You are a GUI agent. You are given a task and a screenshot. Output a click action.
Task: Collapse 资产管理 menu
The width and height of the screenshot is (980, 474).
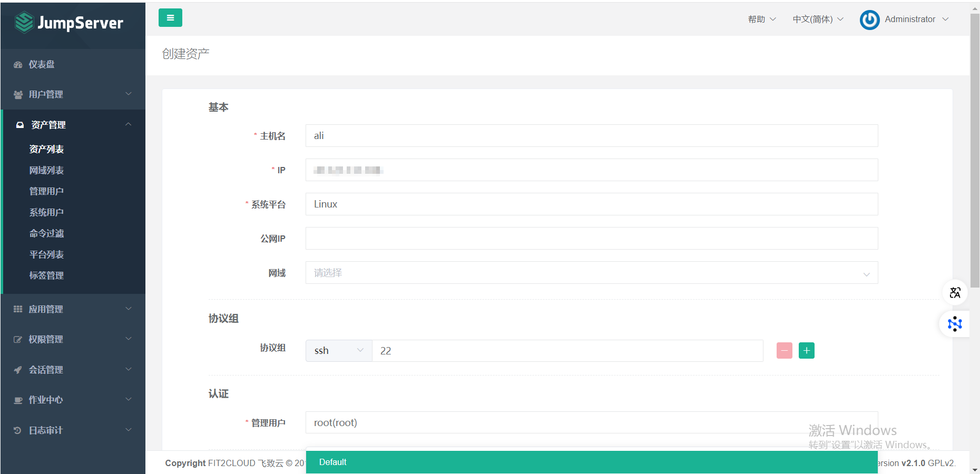point(73,125)
